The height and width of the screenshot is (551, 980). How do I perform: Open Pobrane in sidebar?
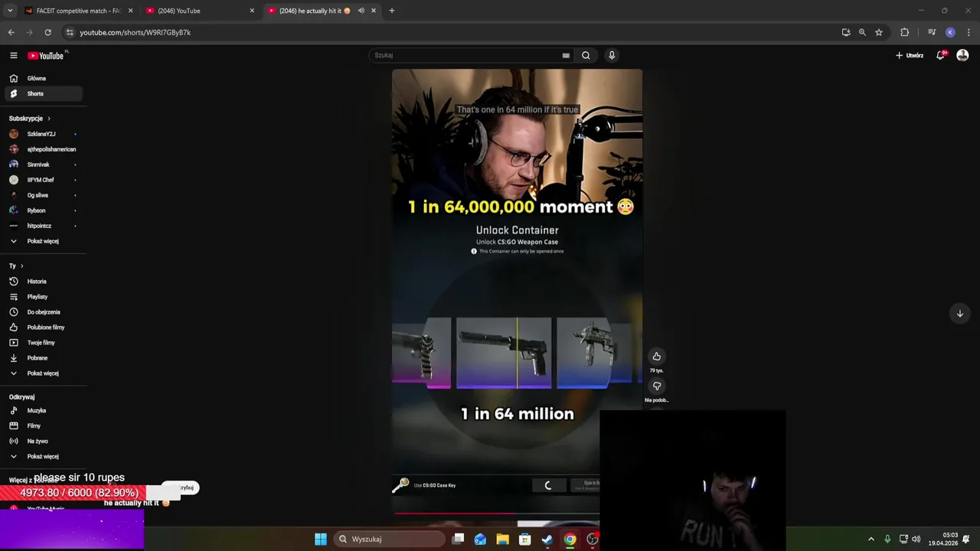44,357
